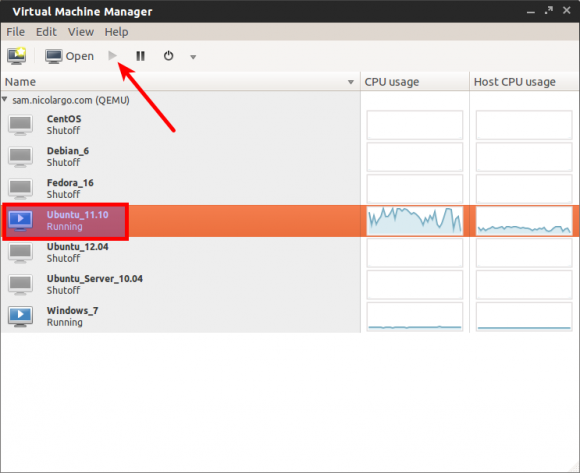Click the Shutoff status under CentOS
The width and height of the screenshot is (580, 473).
63,131
